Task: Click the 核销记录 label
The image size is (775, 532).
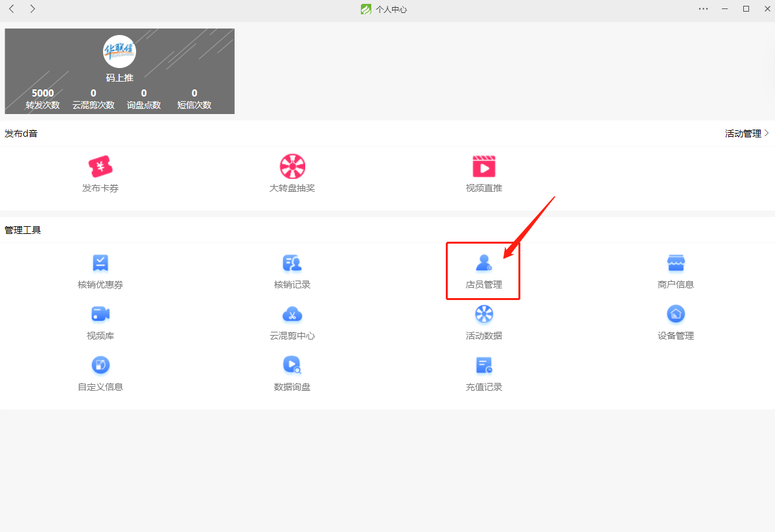Action: coord(292,284)
